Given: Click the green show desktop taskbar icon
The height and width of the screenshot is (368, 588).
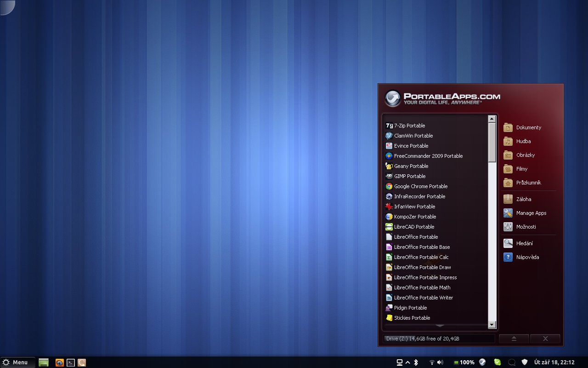Looking at the screenshot, I should pos(44,362).
